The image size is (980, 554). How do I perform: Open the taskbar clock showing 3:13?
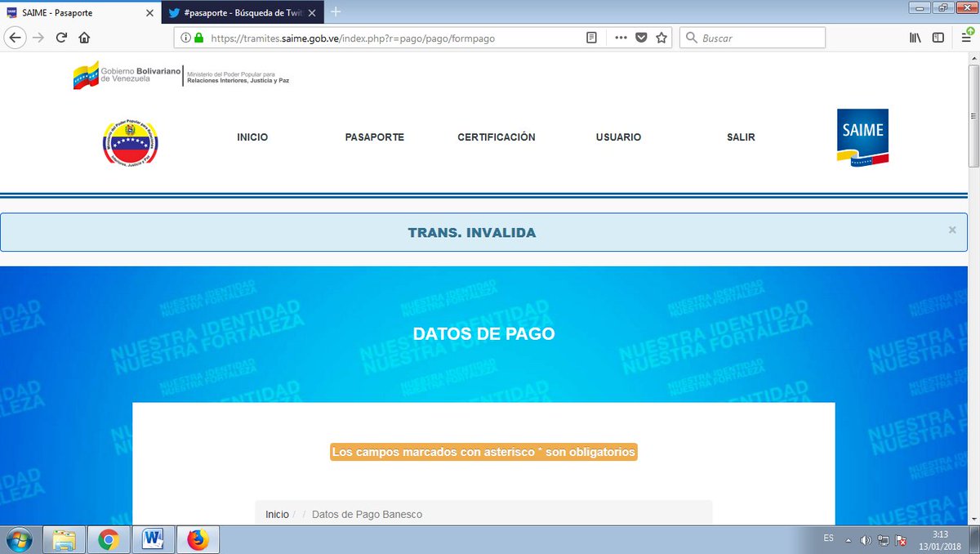click(940, 540)
